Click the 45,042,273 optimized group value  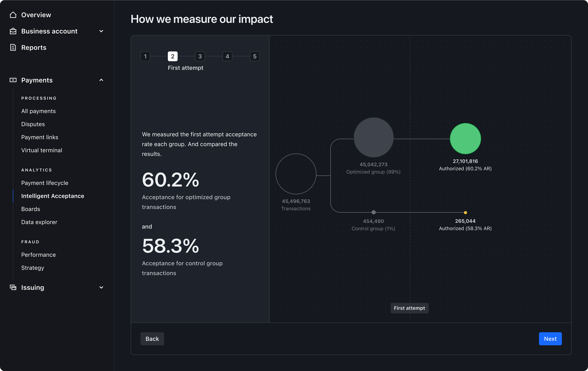click(x=374, y=164)
